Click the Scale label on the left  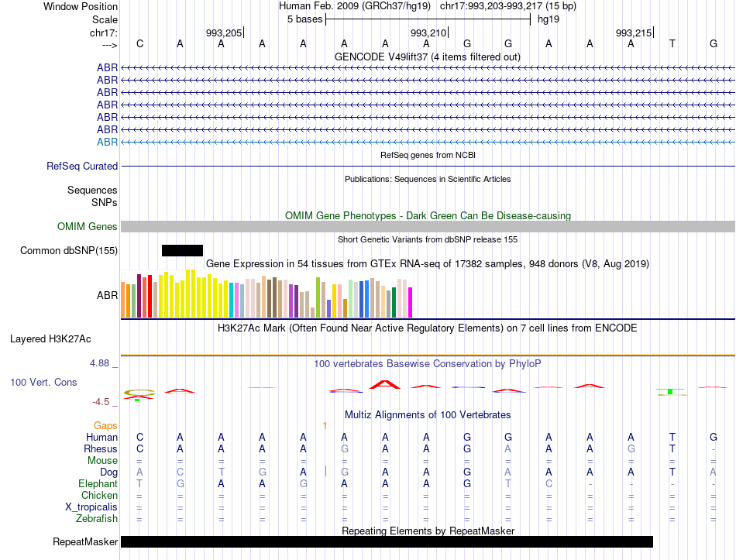pyautogui.click(x=105, y=19)
